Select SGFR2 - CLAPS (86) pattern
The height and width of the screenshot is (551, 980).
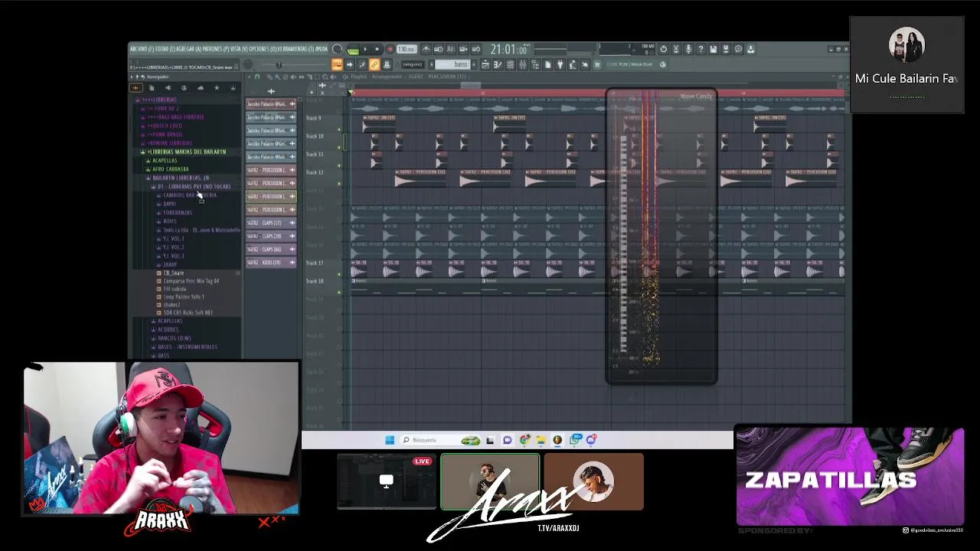coord(271,249)
